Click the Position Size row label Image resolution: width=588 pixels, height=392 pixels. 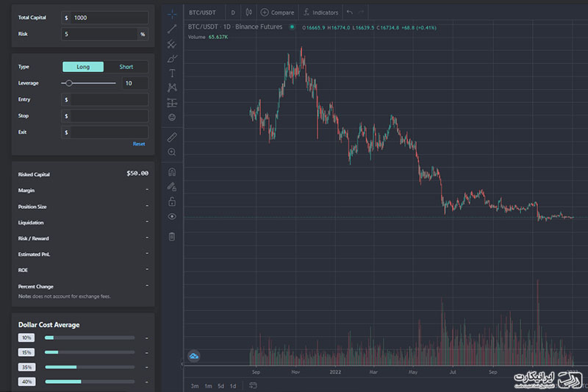[32, 207]
